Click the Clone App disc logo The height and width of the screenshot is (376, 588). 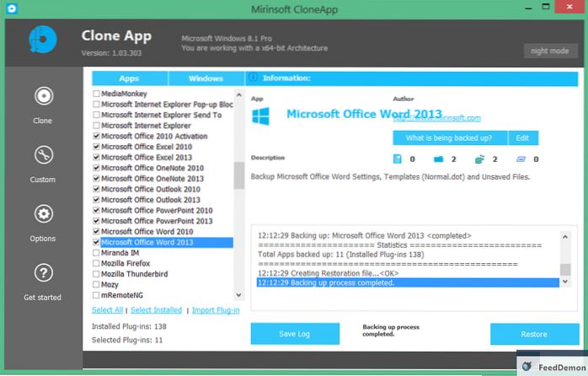click(40, 40)
